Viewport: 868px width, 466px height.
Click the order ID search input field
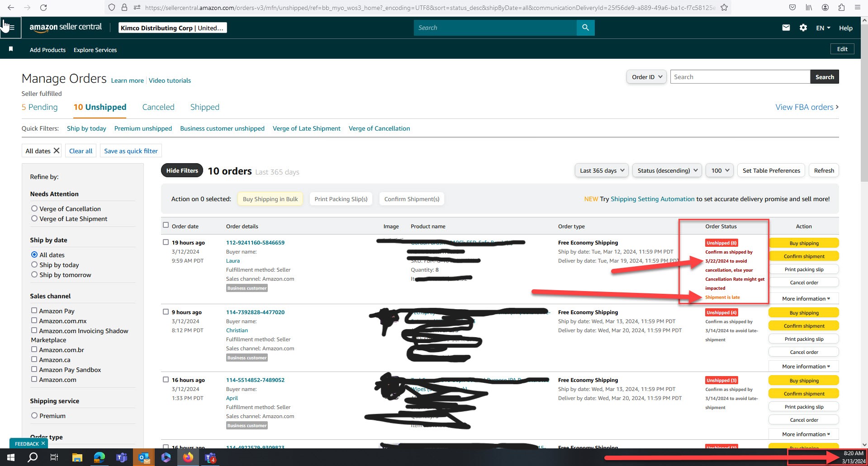click(740, 77)
